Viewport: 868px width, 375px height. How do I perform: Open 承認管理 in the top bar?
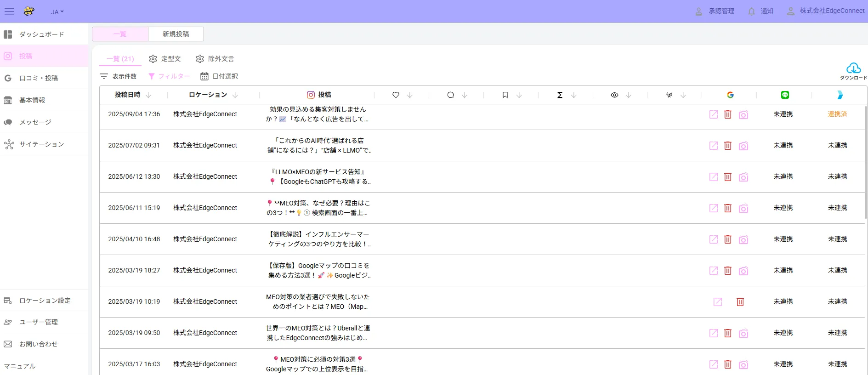pyautogui.click(x=715, y=11)
